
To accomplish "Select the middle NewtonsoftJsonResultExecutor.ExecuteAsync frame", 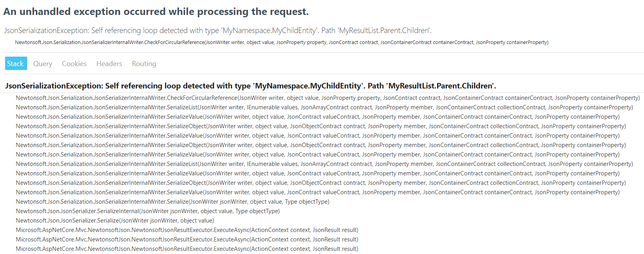I will [x=186, y=239].
